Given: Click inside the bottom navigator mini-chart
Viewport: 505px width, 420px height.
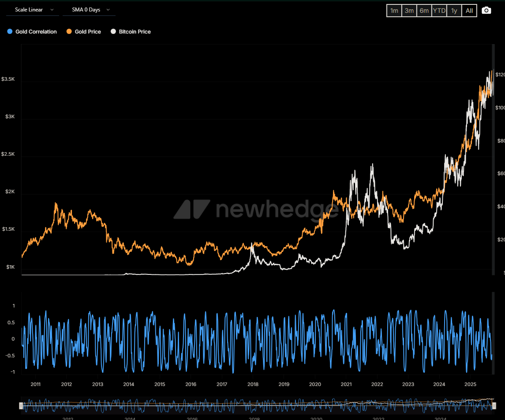Looking at the screenshot, I should (x=256, y=405).
